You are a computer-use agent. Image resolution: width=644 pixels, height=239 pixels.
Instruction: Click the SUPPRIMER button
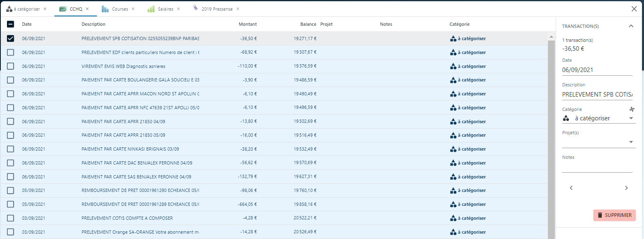(x=614, y=215)
